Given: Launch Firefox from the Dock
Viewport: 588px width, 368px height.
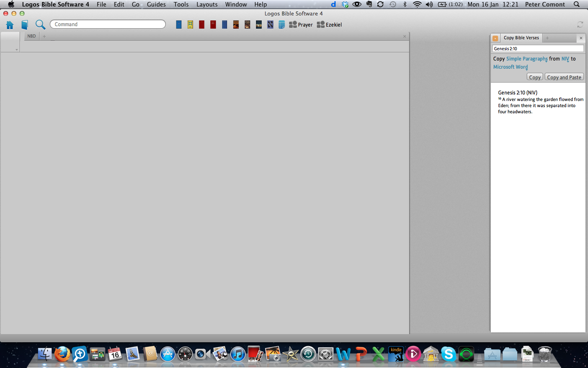Looking at the screenshot, I should click(62, 354).
